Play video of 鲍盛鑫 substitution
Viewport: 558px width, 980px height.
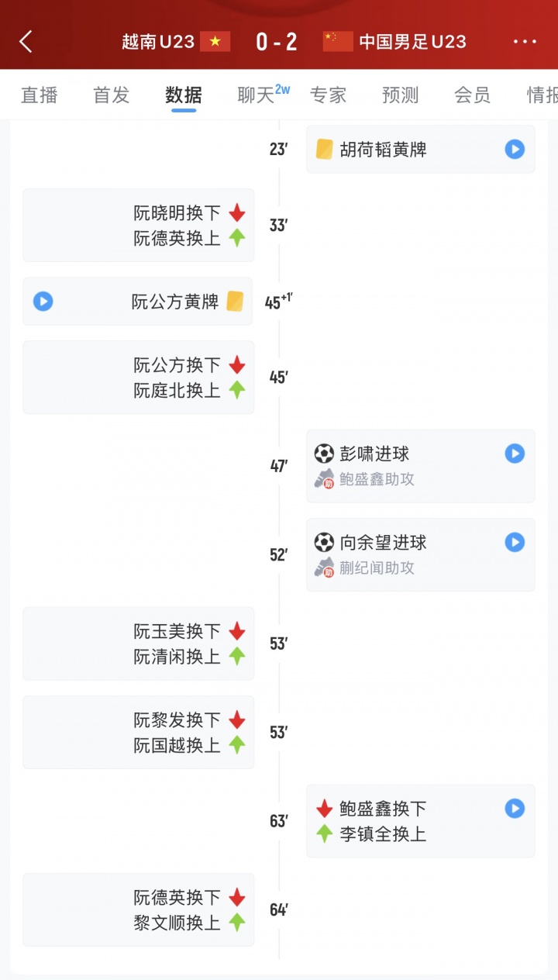point(515,809)
